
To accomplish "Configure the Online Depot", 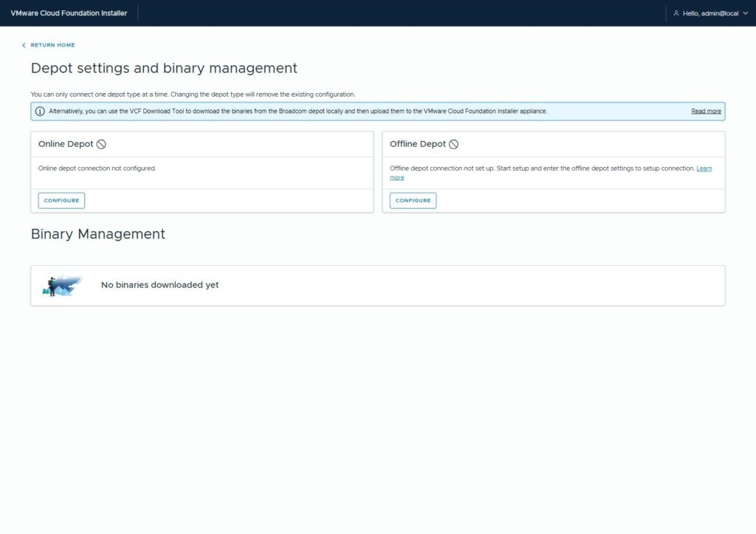I will [61, 201].
